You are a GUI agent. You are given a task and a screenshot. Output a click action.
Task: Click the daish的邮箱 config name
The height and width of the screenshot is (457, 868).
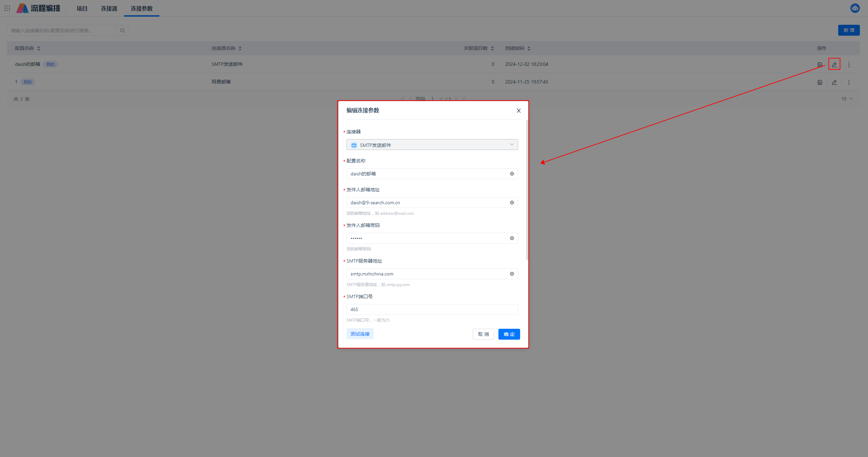27,64
